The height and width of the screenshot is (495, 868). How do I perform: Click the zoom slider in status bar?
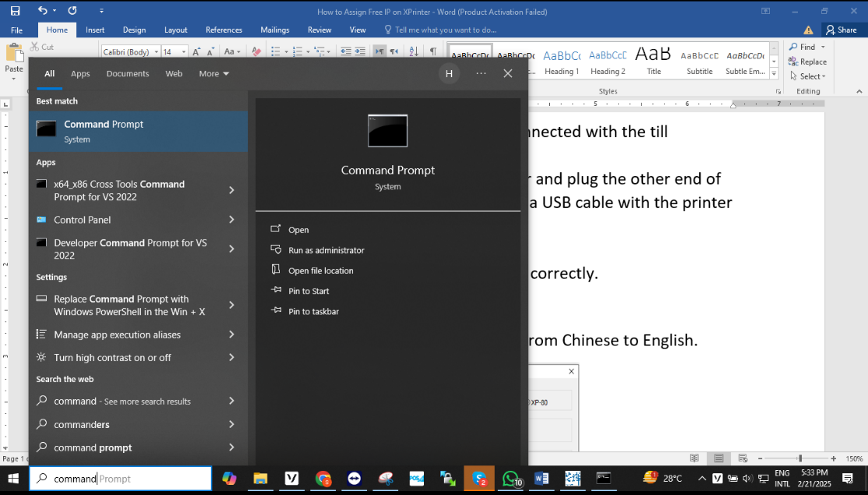coord(800,458)
